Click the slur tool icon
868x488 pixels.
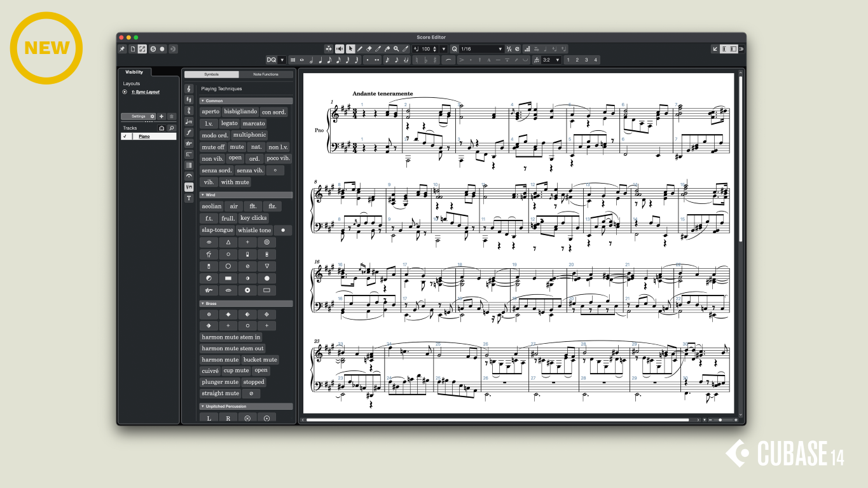click(449, 60)
